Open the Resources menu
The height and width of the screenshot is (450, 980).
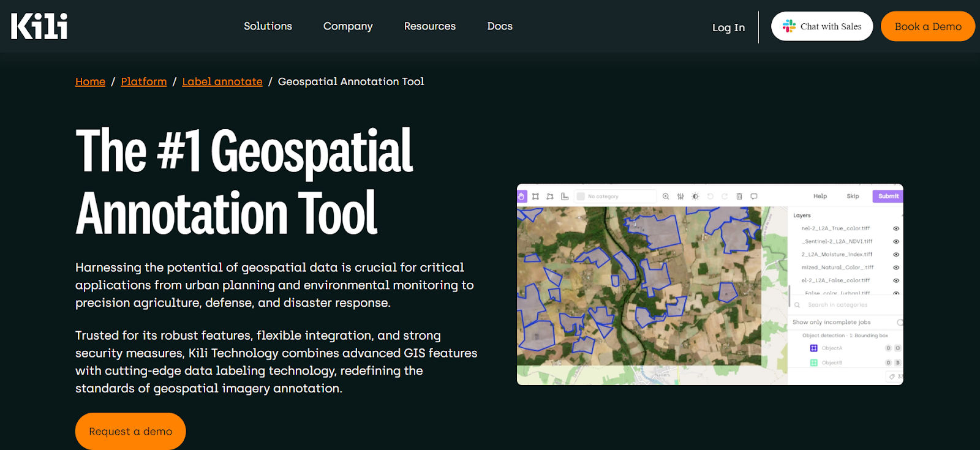click(430, 26)
